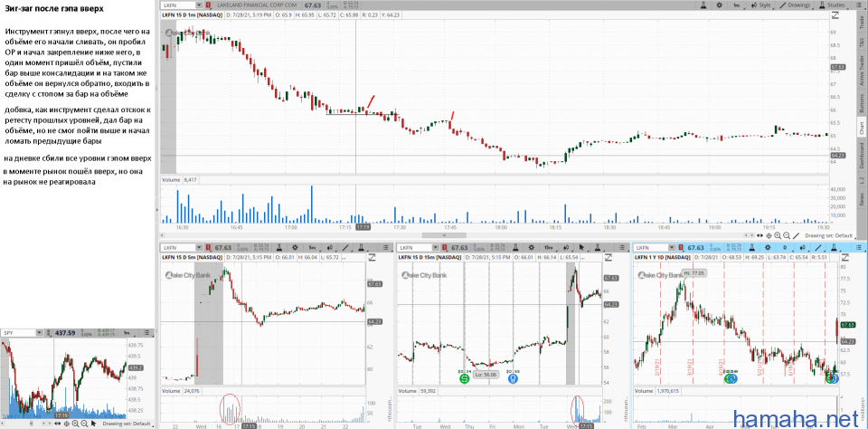868x429 pixels.
Task: Click blue earnings marker on 15m chart
Action: point(514,378)
